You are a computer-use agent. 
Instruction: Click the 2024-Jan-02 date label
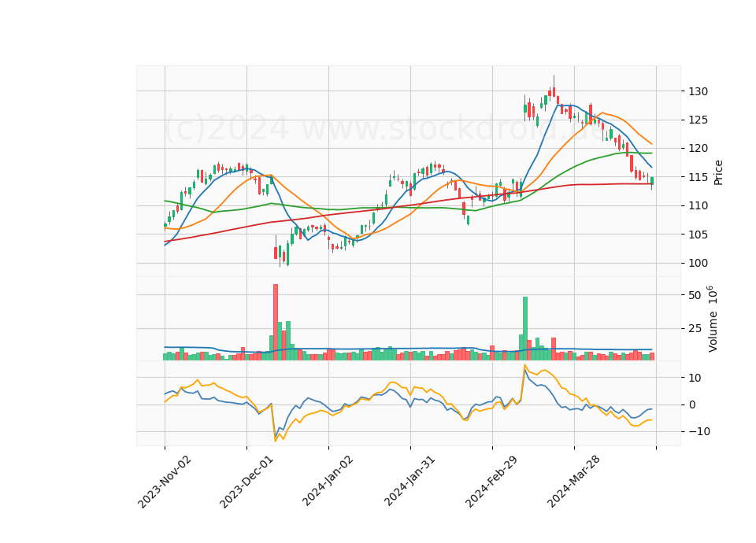click(328, 481)
